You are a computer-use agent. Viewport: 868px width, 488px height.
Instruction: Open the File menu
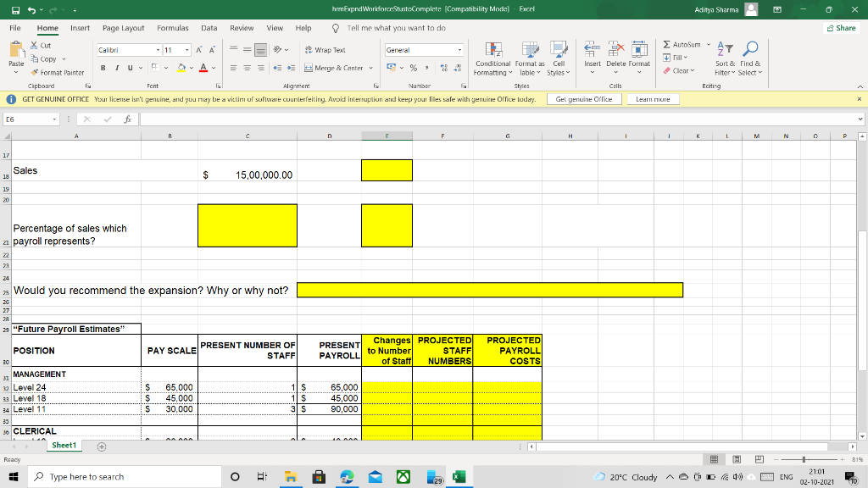coord(15,28)
